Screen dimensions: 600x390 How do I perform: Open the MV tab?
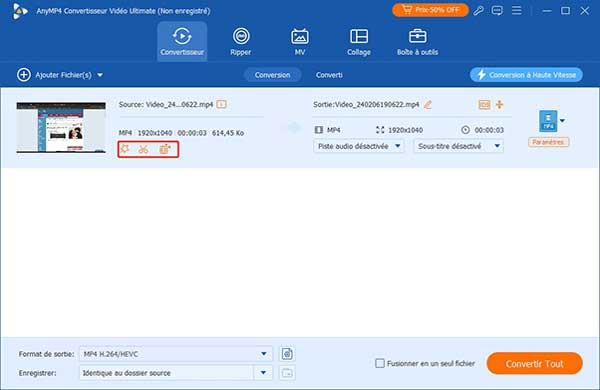click(300, 41)
